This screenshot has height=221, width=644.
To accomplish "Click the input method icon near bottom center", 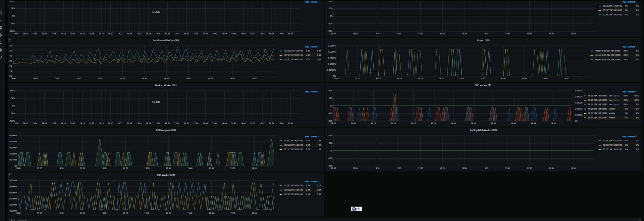I will click(356, 209).
